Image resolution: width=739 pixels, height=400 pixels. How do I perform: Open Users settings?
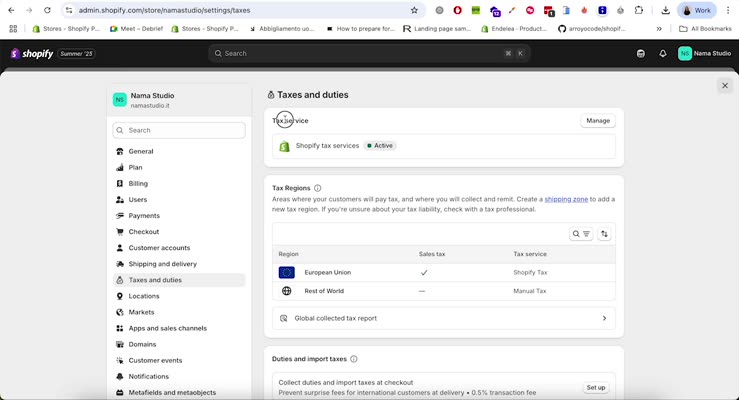[179, 199]
